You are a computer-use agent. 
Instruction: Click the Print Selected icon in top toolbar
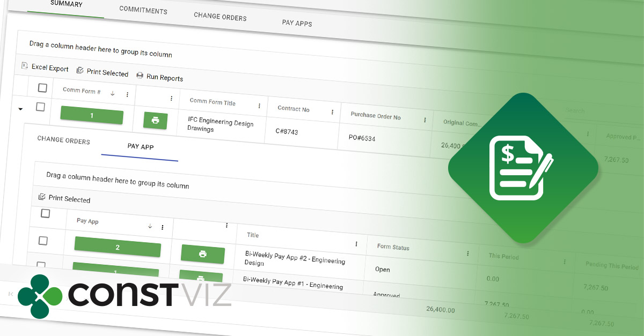(x=80, y=71)
